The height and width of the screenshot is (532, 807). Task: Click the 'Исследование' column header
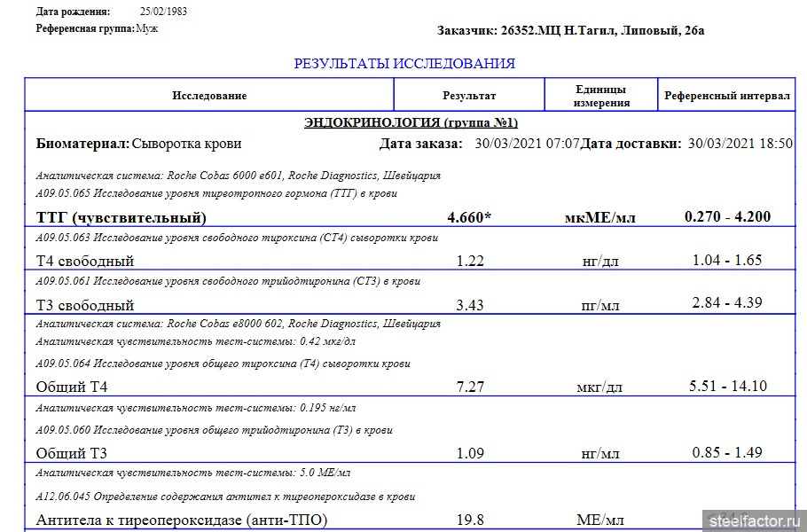(x=209, y=95)
